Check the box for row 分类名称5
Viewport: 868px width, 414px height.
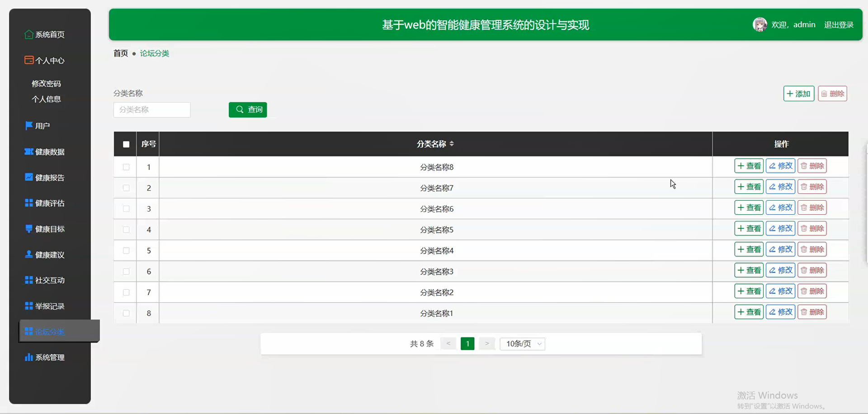coord(126,230)
